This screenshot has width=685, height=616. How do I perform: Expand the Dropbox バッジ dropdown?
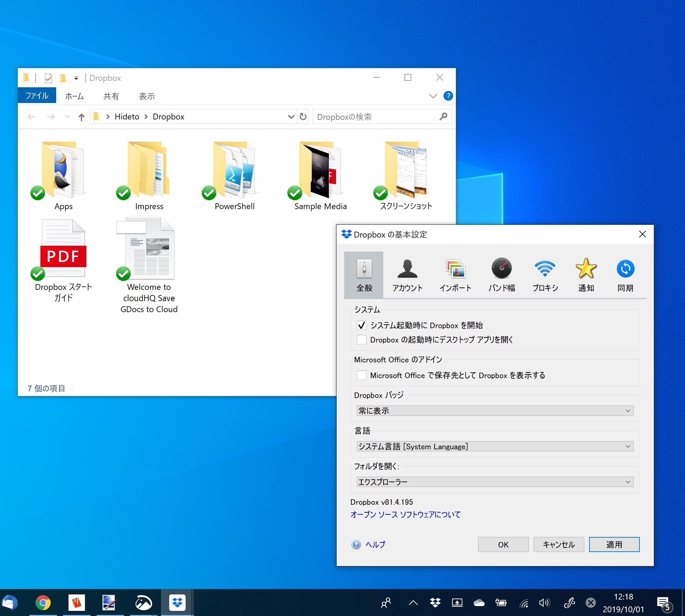[495, 411]
